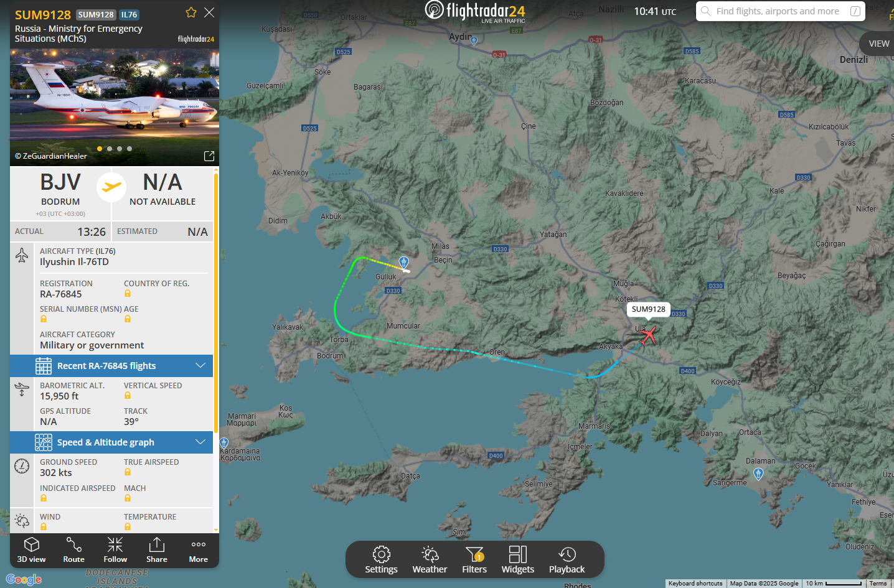Share this flight

pyautogui.click(x=157, y=550)
